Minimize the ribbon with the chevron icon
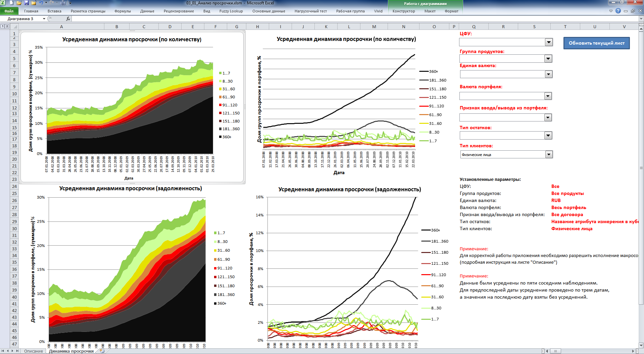Screen dimensions: 644x354 click(x=611, y=11)
